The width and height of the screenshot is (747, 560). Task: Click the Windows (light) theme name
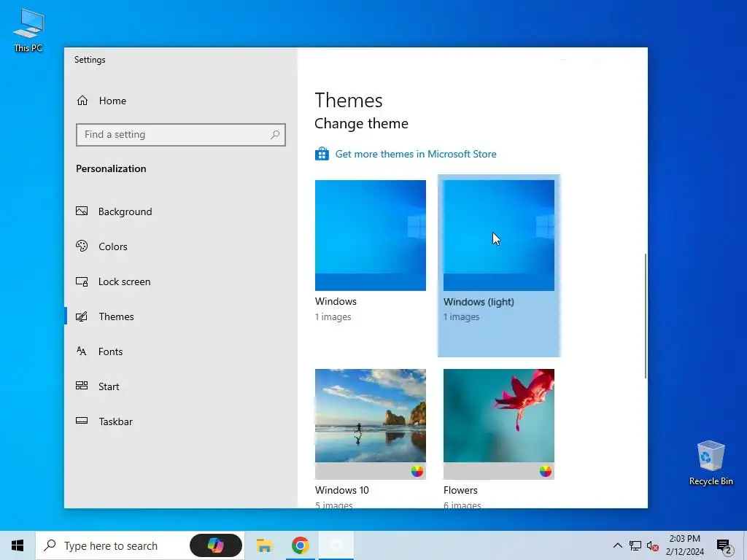[x=479, y=301]
